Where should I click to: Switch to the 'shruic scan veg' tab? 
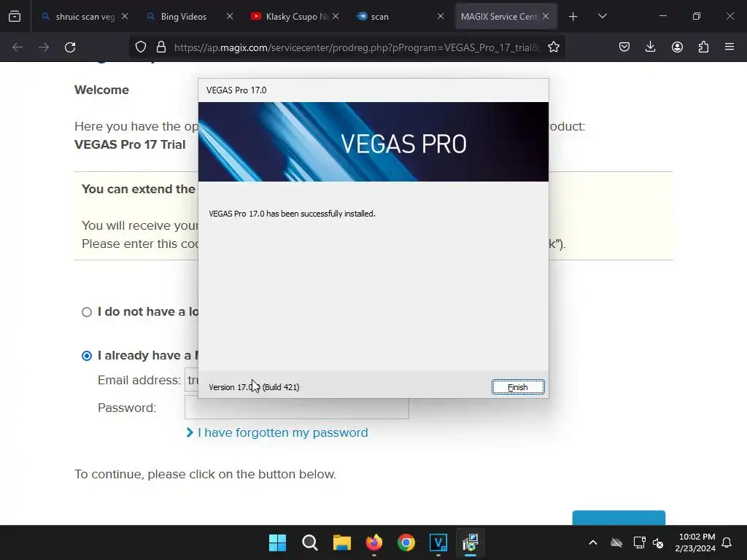click(85, 16)
